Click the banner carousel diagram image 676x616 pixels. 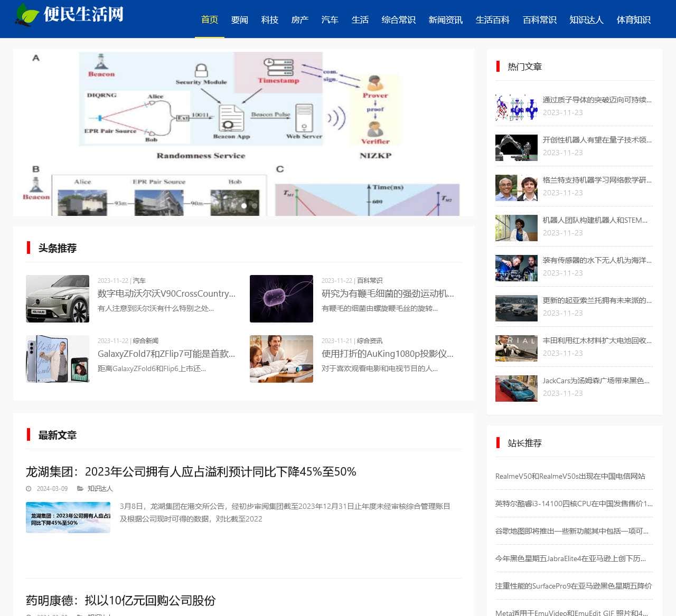click(x=244, y=132)
